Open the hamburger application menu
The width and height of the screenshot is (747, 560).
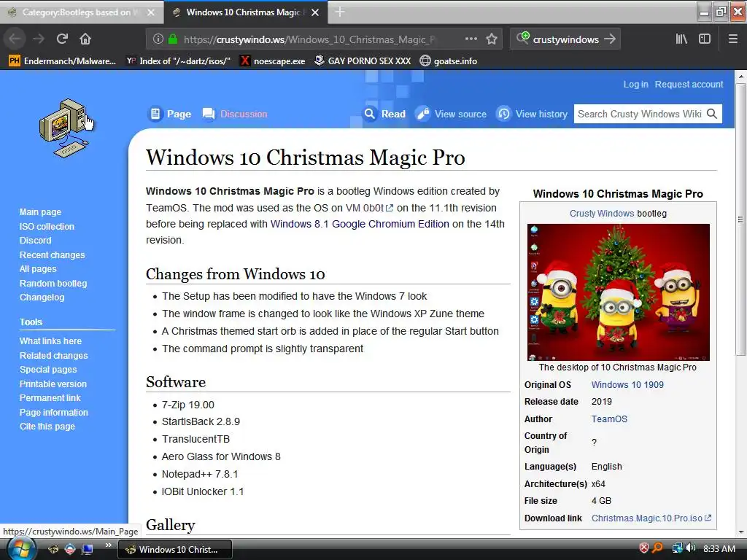[732, 39]
